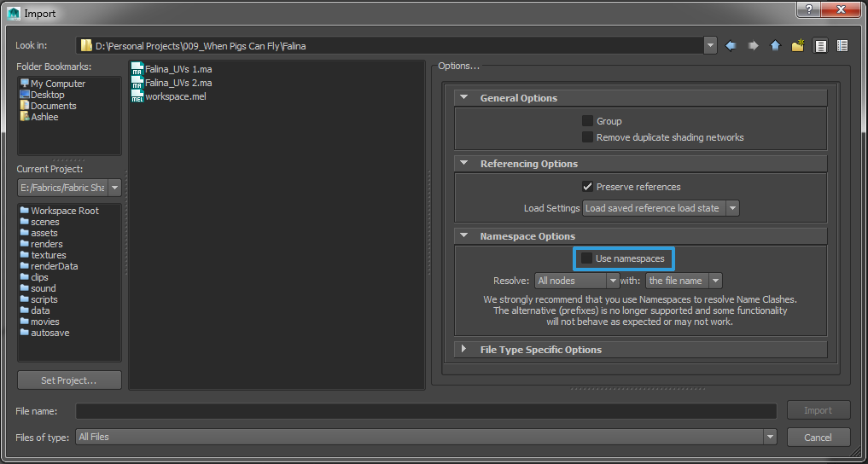Open the autosave project folder
868x464 pixels.
coord(44,333)
